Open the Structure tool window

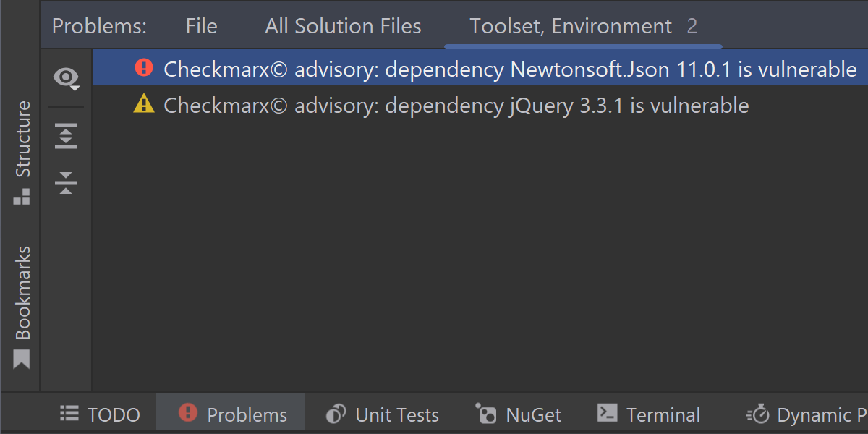point(22,151)
